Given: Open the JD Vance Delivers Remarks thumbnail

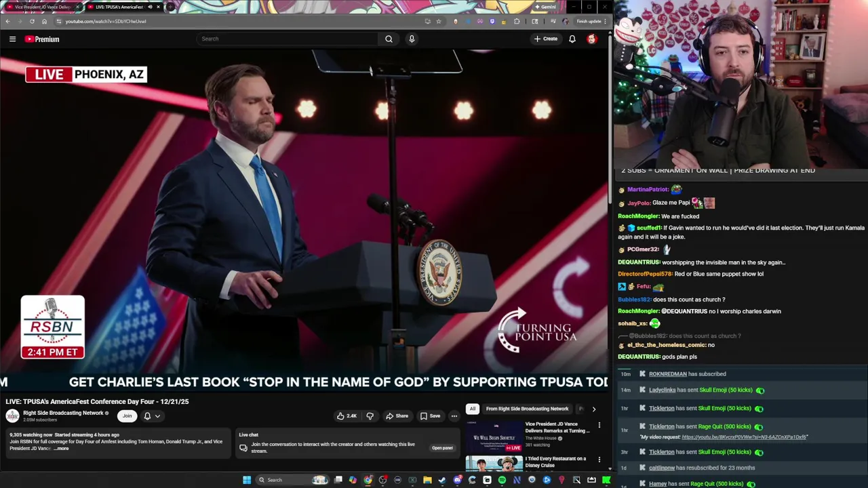Looking at the screenshot, I should [494, 436].
